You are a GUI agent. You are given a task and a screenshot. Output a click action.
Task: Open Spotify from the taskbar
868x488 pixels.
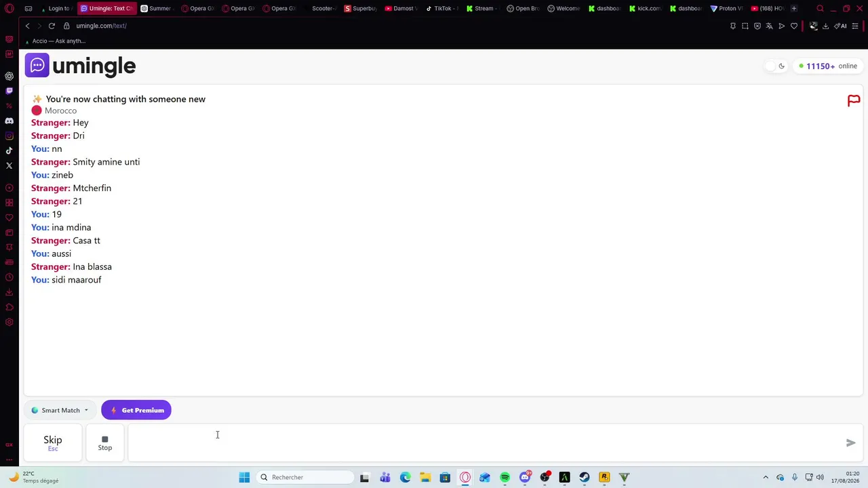coord(505,477)
